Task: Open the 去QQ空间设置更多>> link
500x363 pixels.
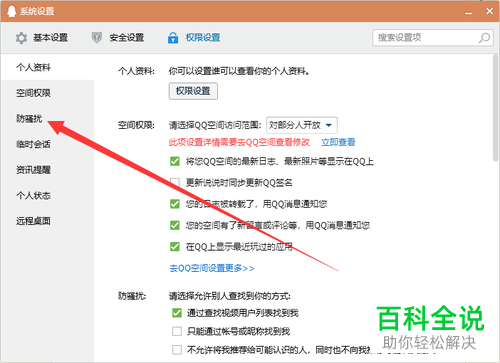Action: pyautogui.click(x=212, y=268)
